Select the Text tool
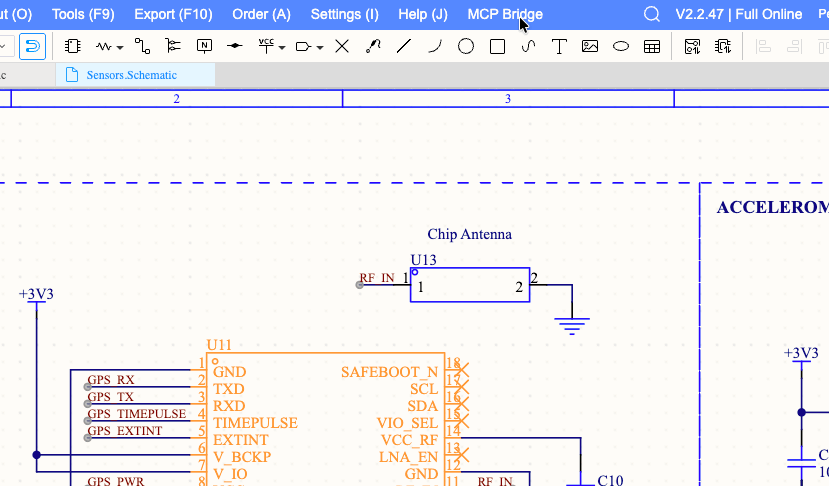This screenshot has height=486, width=829. pyautogui.click(x=559, y=47)
